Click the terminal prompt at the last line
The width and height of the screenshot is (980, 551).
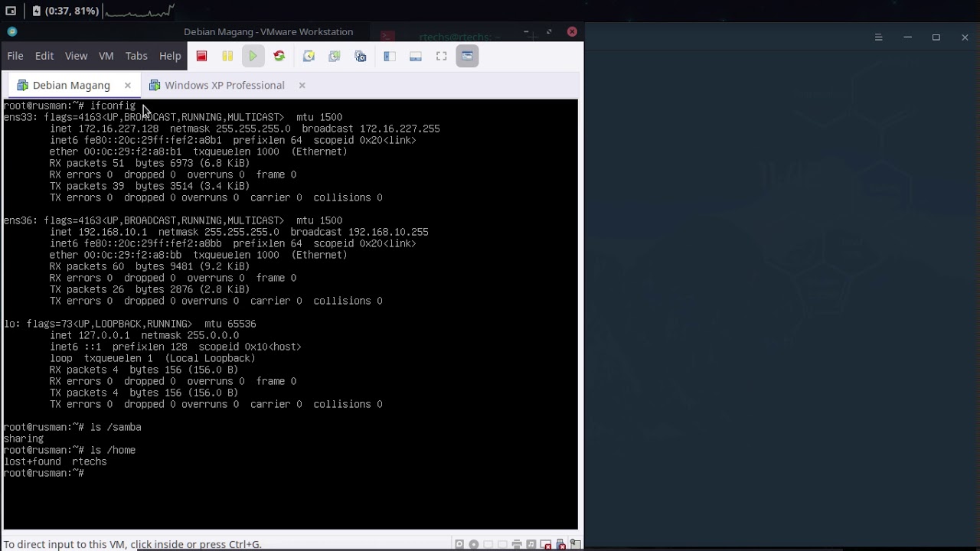[44, 473]
